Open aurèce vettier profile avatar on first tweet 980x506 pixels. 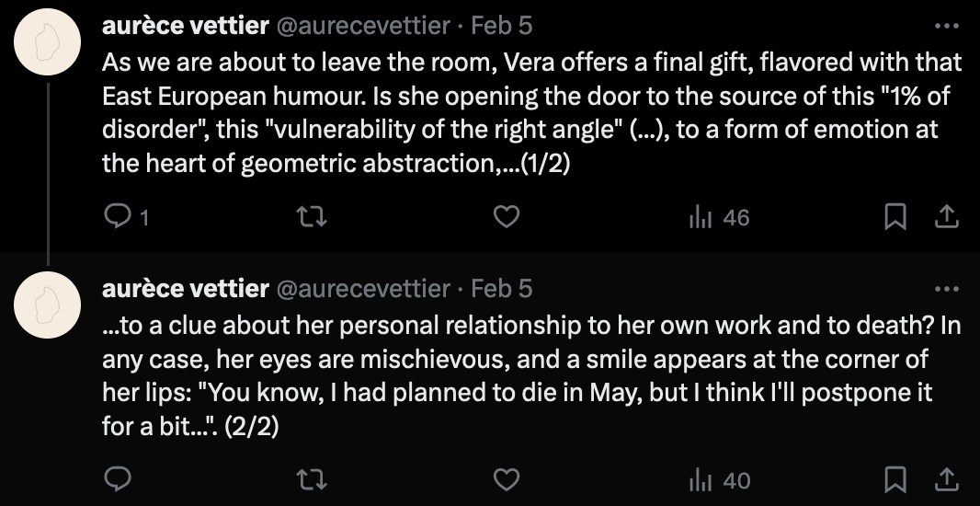49,48
